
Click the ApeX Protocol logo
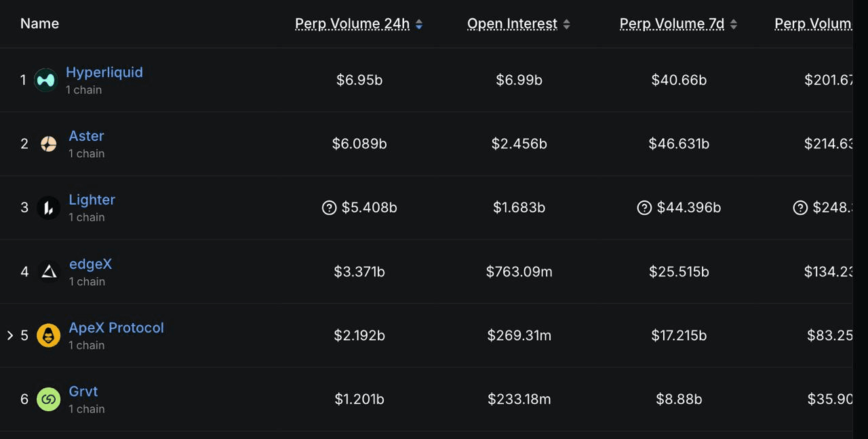48,335
